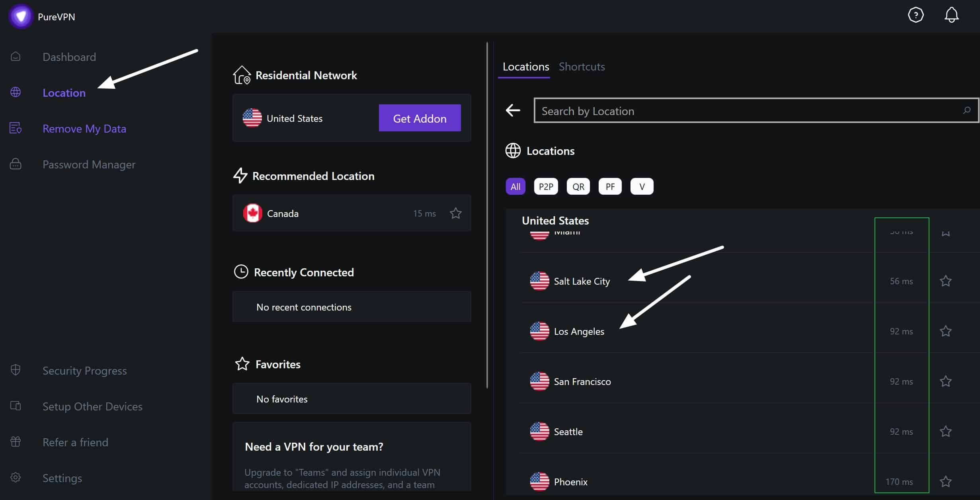This screenshot has width=980, height=500.
Task: Select the QR filter chip
Action: (578, 186)
